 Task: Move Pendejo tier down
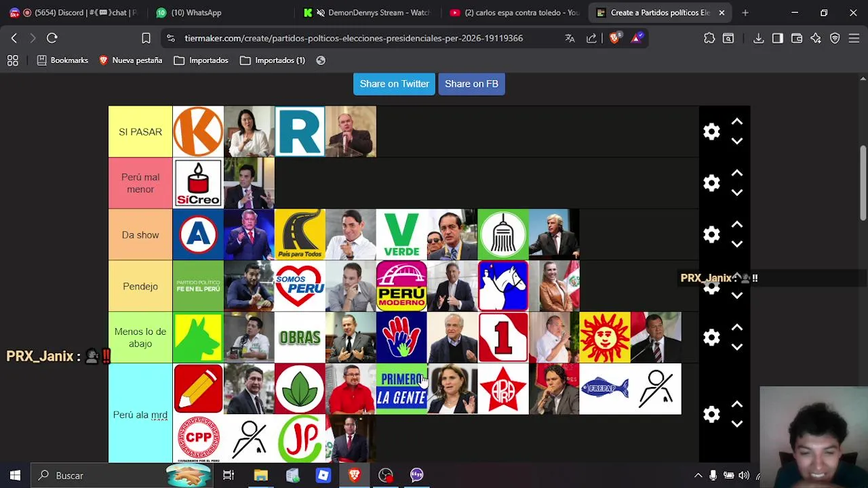click(x=737, y=296)
